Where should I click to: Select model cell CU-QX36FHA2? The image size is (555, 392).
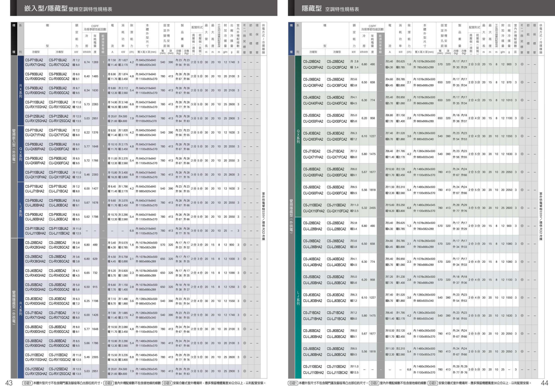[313, 86]
